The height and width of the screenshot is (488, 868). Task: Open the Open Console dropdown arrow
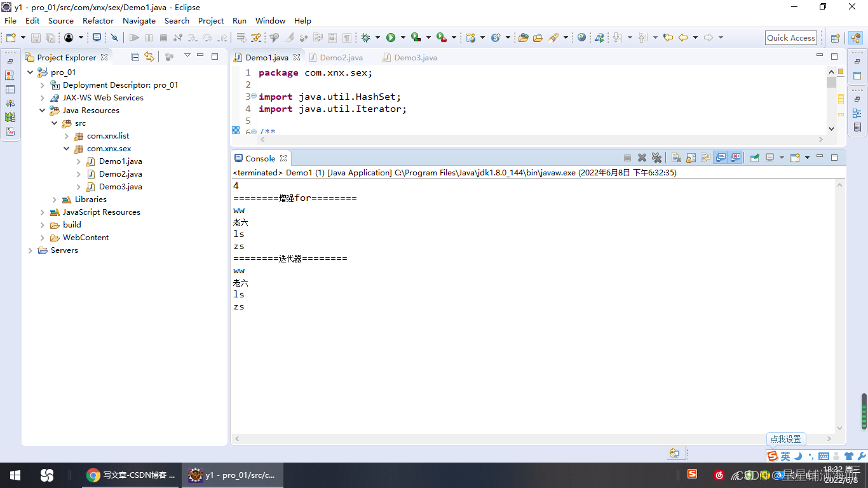pos(807,158)
